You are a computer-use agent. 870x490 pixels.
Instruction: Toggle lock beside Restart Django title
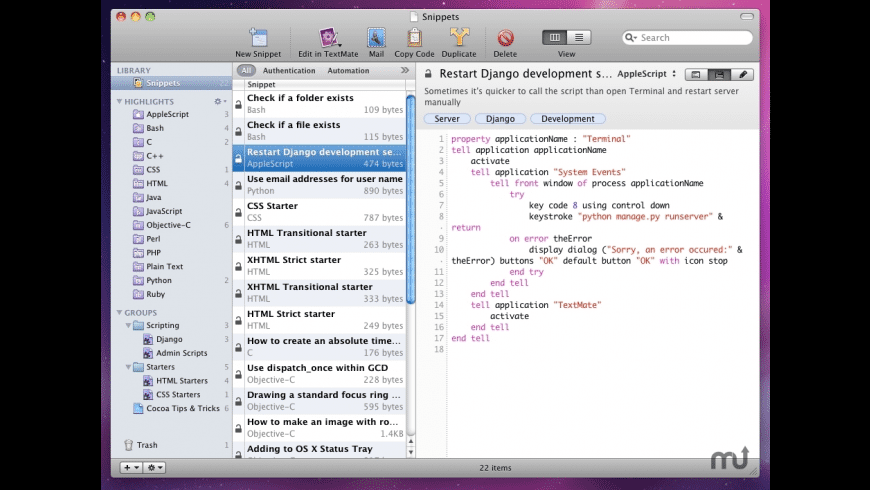(428, 74)
